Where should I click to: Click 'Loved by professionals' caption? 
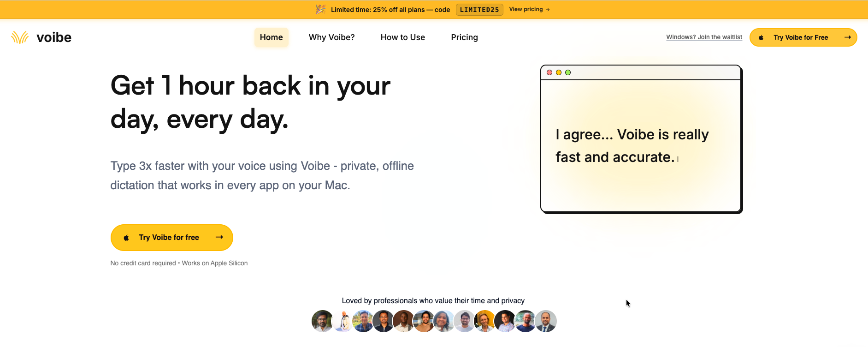tap(433, 300)
